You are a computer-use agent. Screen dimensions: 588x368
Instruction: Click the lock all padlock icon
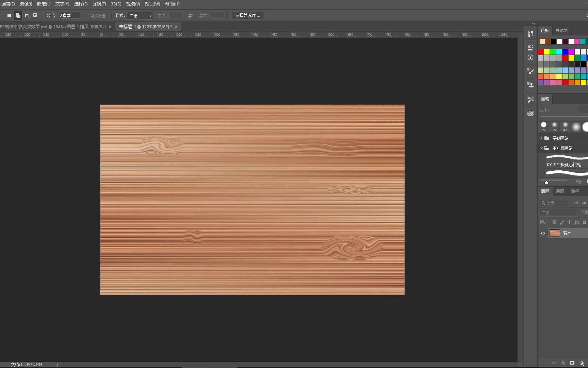(x=584, y=222)
